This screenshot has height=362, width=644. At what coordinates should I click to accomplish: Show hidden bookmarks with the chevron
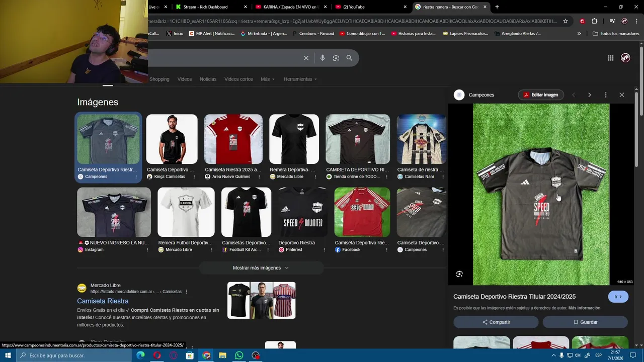click(579, 34)
